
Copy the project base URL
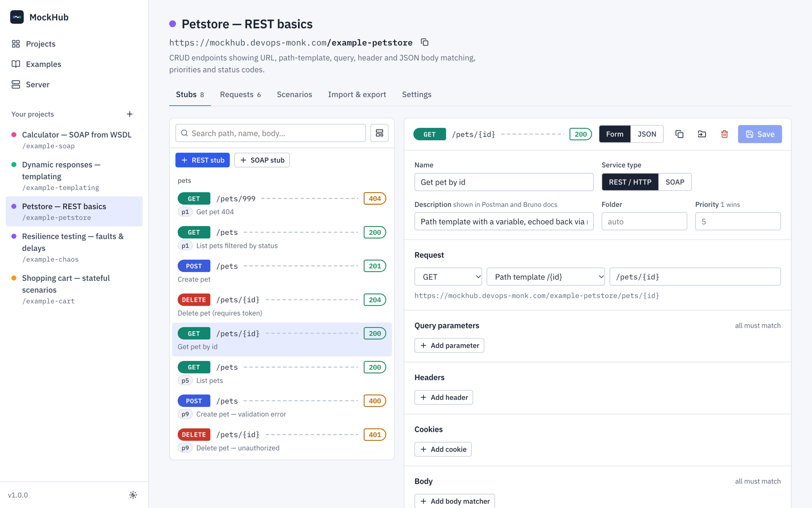click(425, 42)
